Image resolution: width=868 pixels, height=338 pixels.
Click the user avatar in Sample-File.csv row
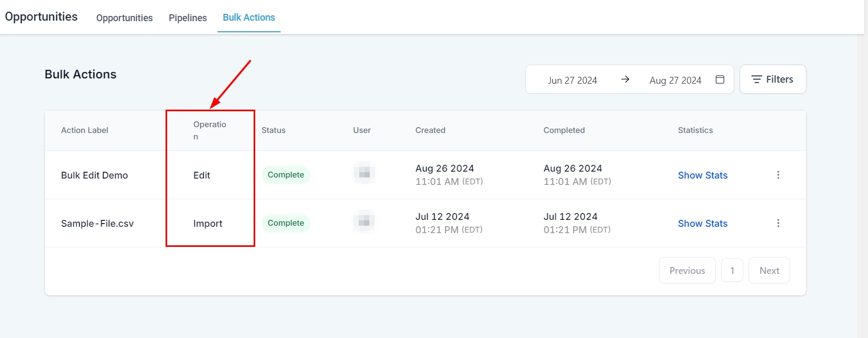point(364,221)
